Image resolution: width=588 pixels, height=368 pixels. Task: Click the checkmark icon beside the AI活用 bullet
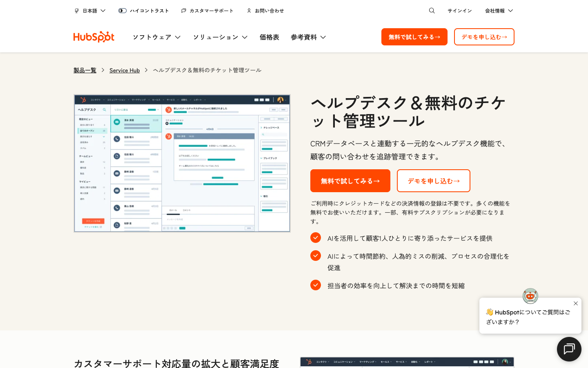pos(316,237)
